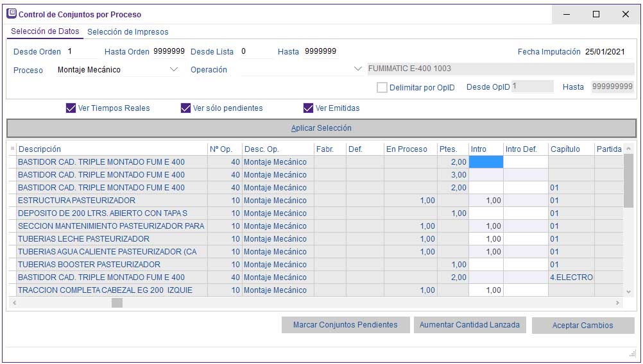Uncheck Ver sólo pendientes option
643x364 pixels.
186,108
